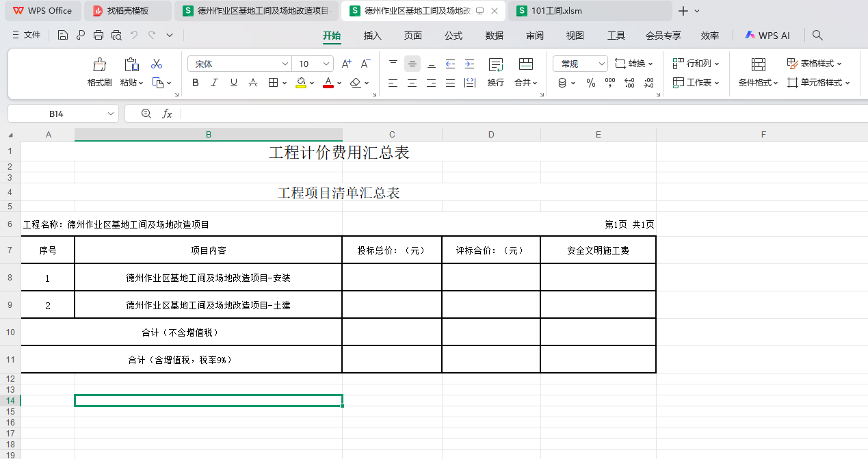Screen dimensions: 868x459
Task: Click the Undo arrow icon
Action: click(x=134, y=36)
